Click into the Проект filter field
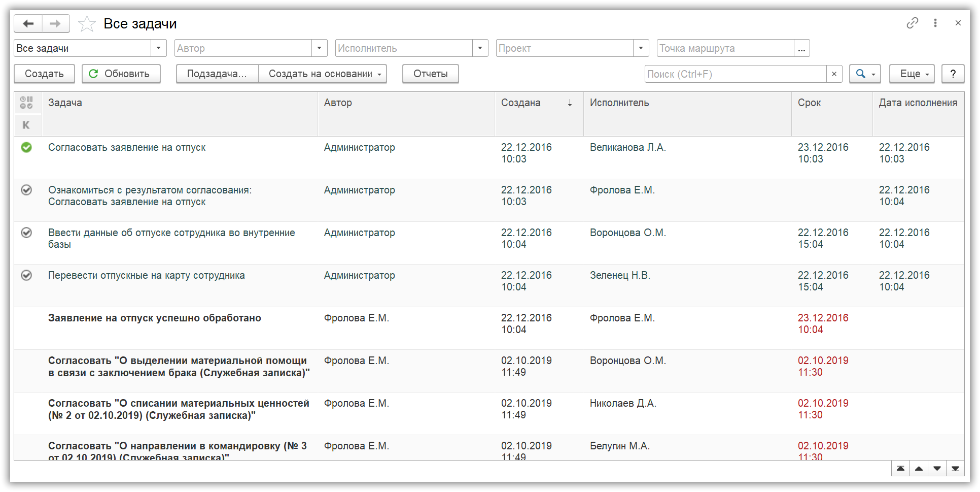Screen dimensions: 980x492 pyautogui.click(x=565, y=48)
